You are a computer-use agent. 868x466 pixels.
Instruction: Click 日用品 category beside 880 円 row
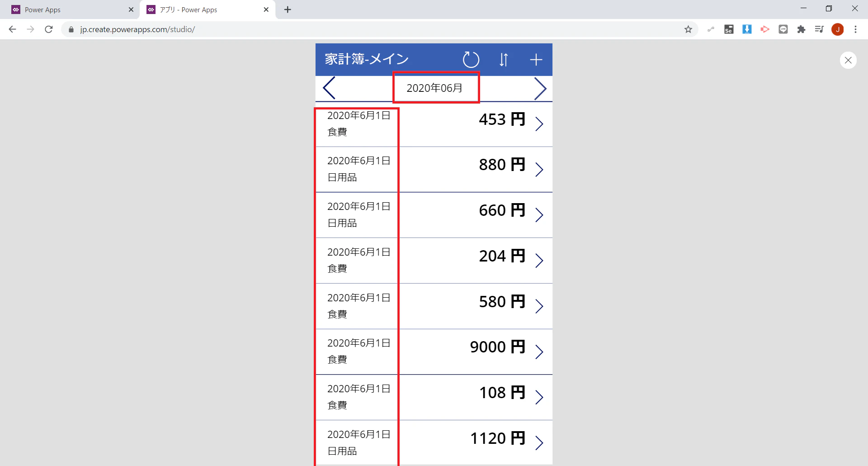(x=342, y=177)
